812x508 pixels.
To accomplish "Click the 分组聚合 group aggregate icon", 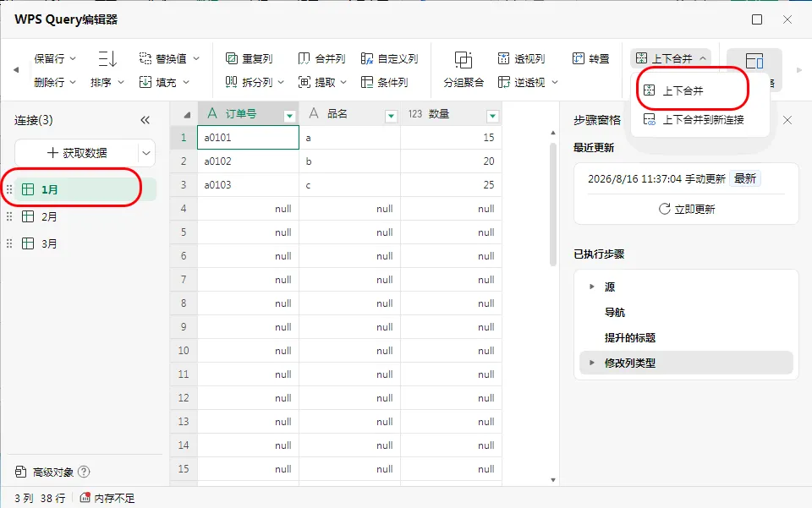I will tap(464, 60).
